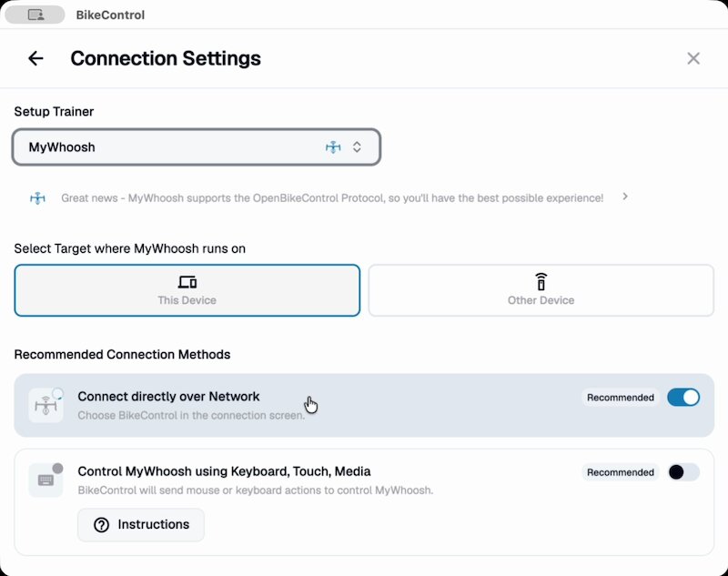Viewport: 728px width, 576px height.
Task: Click 'Recommended' badge on Network method
Action: [x=621, y=398]
